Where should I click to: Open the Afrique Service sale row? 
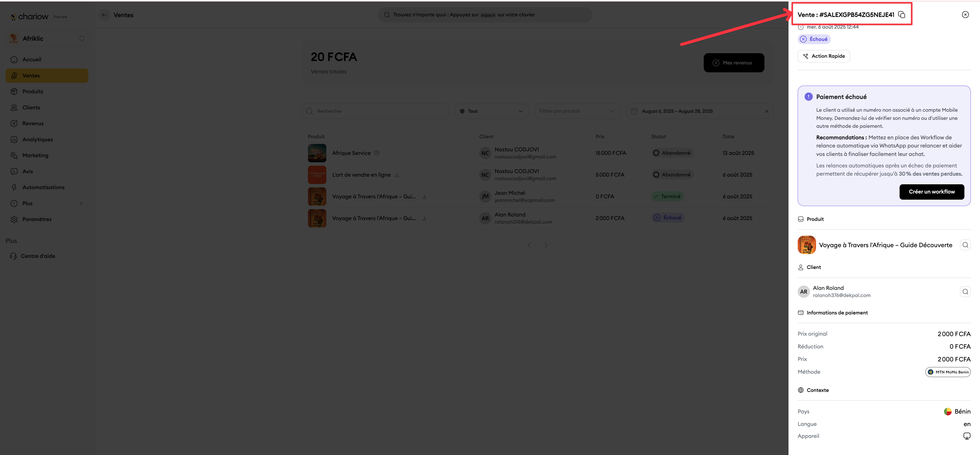(x=537, y=153)
